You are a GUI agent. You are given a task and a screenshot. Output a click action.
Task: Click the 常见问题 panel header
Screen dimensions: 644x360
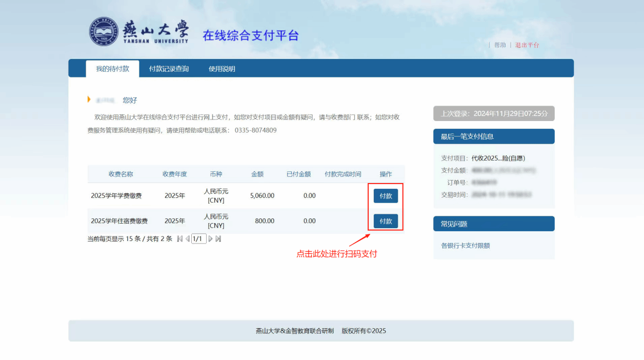493,224
